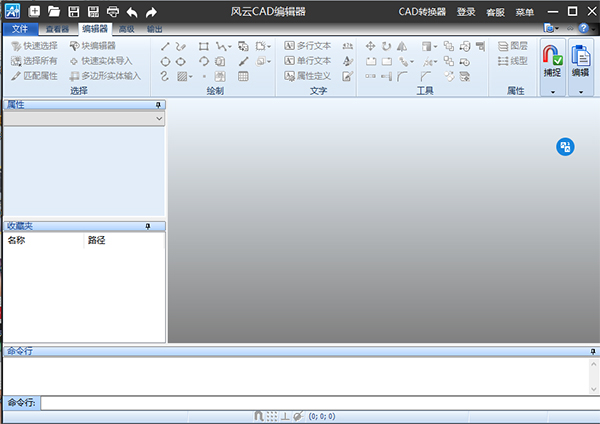
Task: Click the print icon in title bar
Action: tap(112, 11)
